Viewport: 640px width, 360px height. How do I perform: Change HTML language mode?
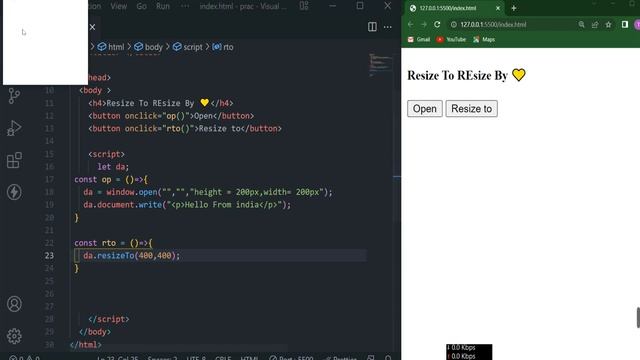point(249,358)
